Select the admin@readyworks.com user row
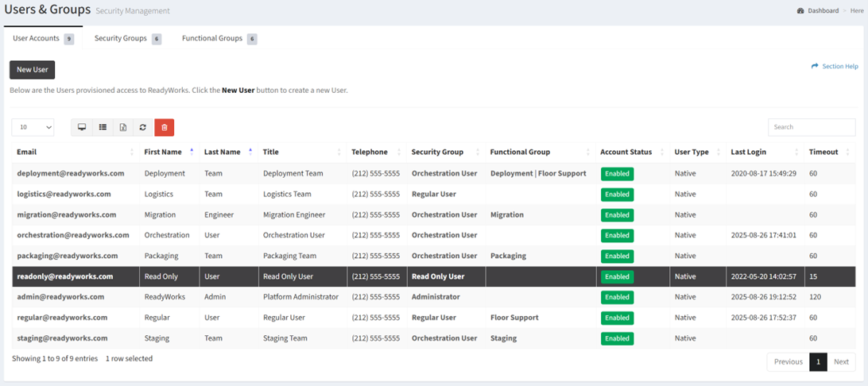The height and width of the screenshot is (386, 868). (x=433, y=297)
